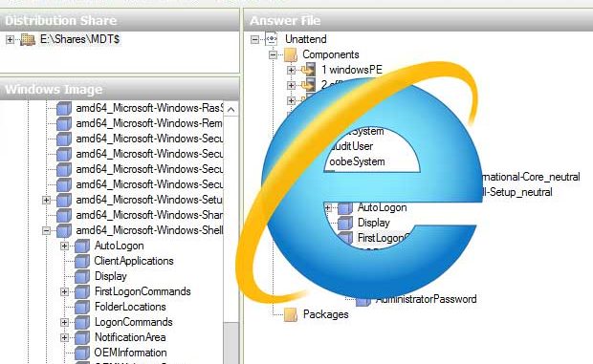Click the Answer File panel header
Viewport: 593px width, 364px height.
click(418, 20)
